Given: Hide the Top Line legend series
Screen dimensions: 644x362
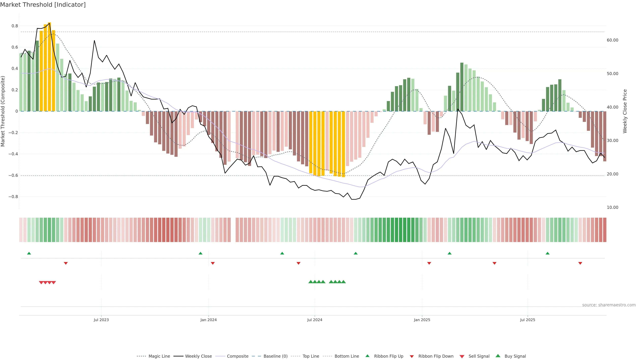Looking at the screenshot, I should tap(311, 356).
